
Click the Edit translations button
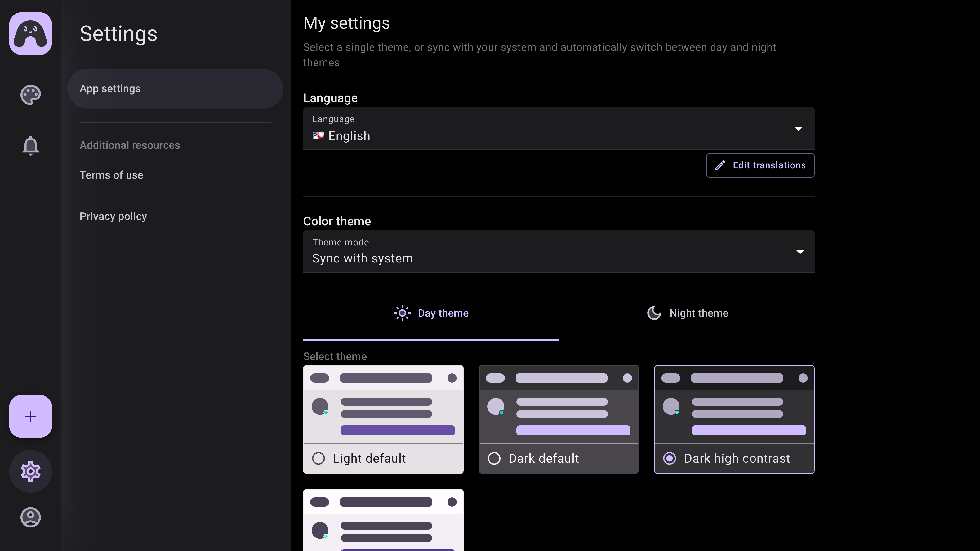coord(760,165)
